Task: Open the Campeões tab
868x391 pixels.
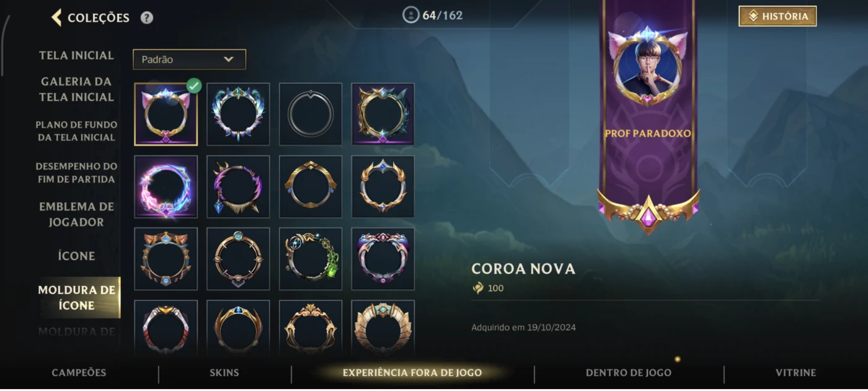Action: (x=79, y=373)
